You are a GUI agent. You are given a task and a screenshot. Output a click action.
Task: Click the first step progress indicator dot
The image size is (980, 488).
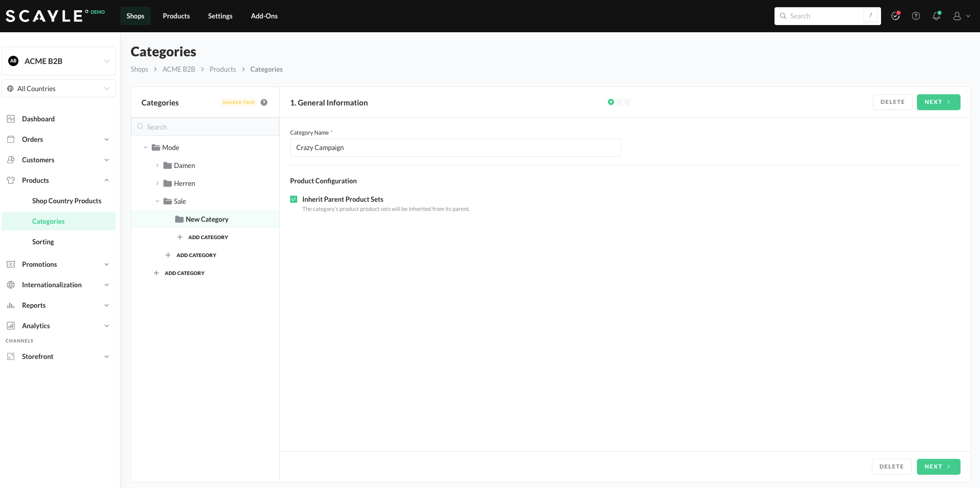(610, 102)
